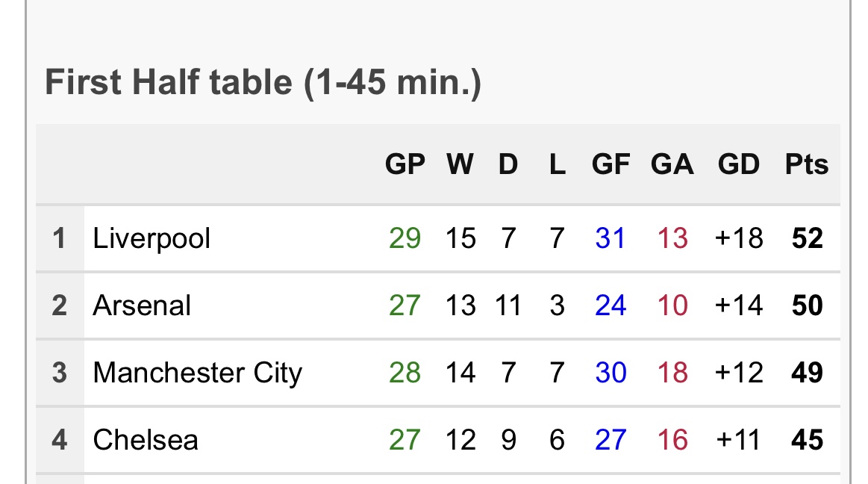Click the Pts column header
This screenshot has height=484, width=868.
pos(807,164)
